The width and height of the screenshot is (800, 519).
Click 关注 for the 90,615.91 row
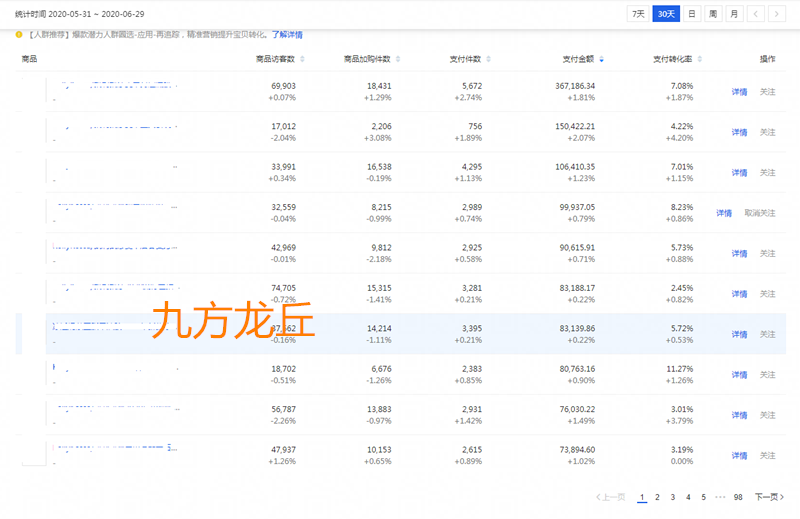click(767, 253)
